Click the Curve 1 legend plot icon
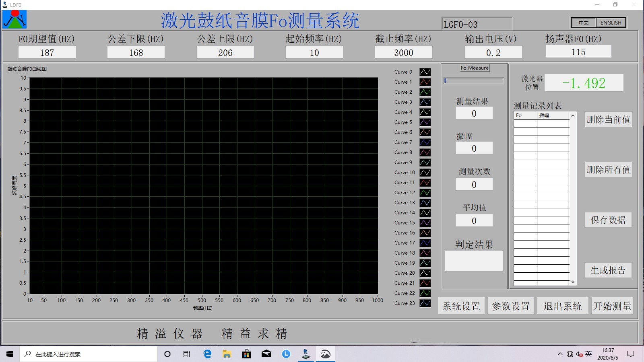The width and height of the screenshot is (644, 362). (425, 82)
